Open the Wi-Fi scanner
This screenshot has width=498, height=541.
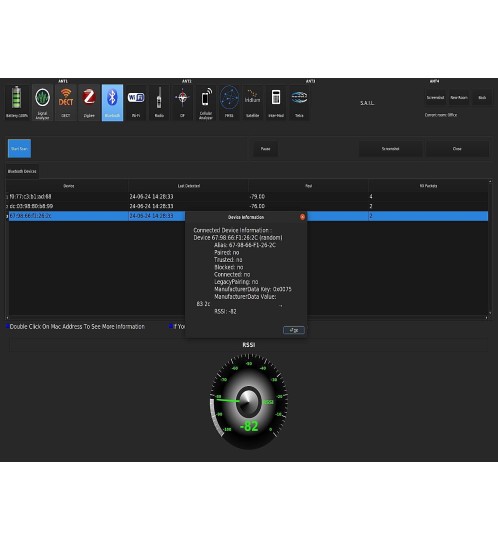tap(136, 102)
